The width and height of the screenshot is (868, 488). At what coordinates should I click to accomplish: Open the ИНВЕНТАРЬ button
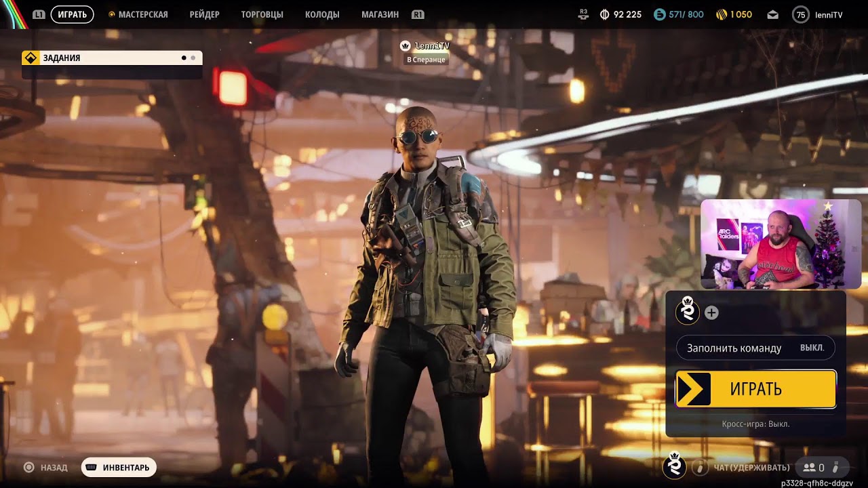click(x=119, y=467)
